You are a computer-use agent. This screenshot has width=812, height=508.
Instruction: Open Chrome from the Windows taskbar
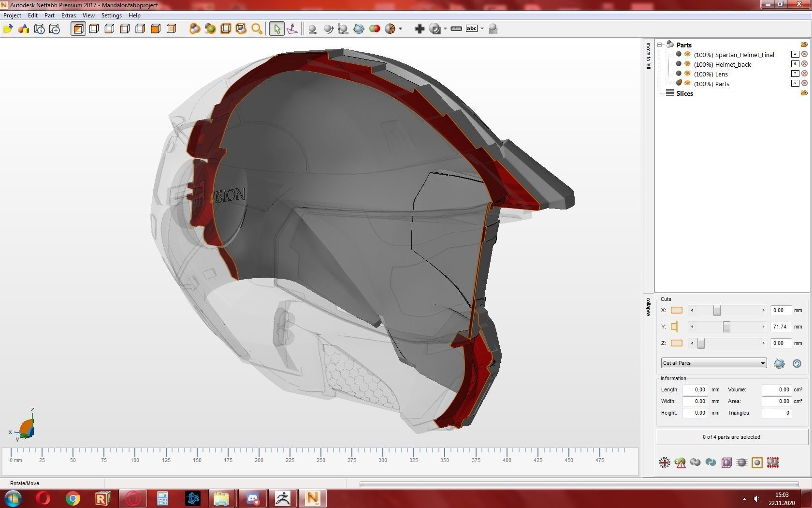pos(72,498)
